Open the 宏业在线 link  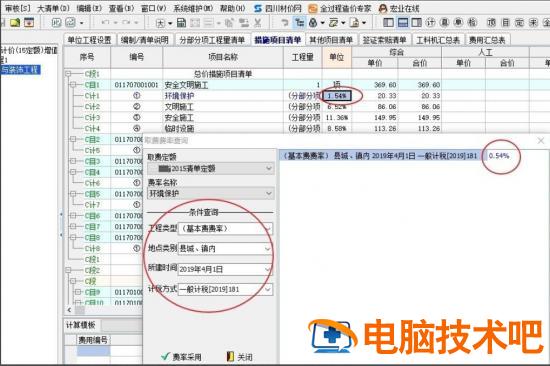point(400,8)
